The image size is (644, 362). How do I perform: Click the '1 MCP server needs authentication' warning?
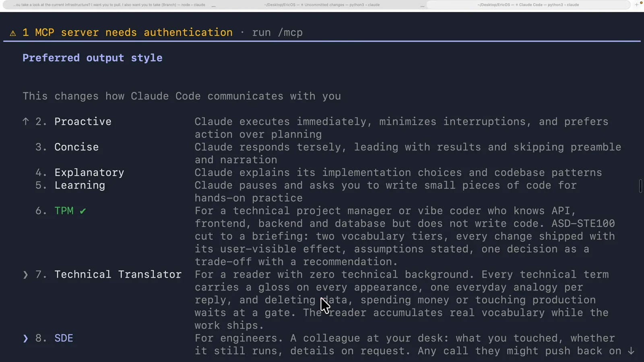pyautogui.click(x=128, y=33)
